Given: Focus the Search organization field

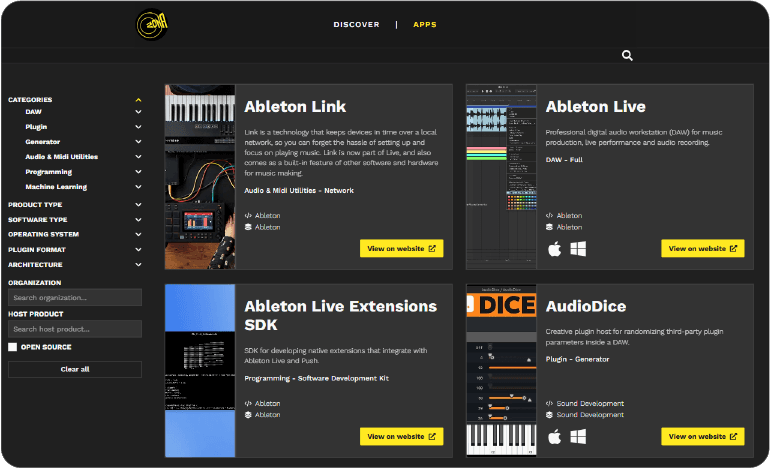Looking at the screenshot, I should [75, 298].
